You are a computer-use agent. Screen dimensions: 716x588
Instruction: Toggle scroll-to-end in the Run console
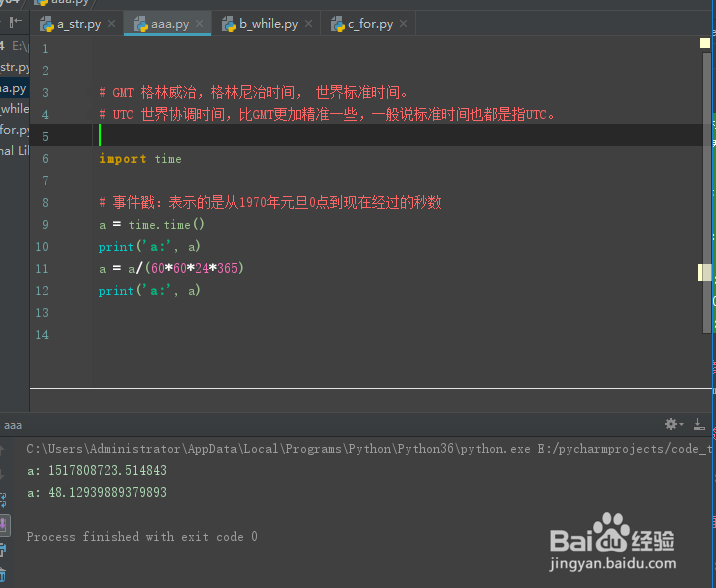tap(4, 525)
